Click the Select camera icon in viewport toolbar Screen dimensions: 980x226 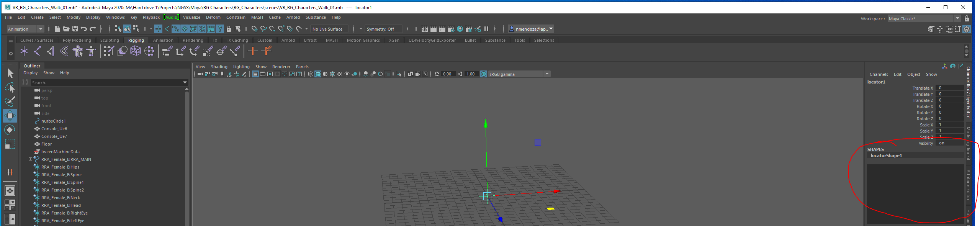pyautogui.click(x=200, y=74)
